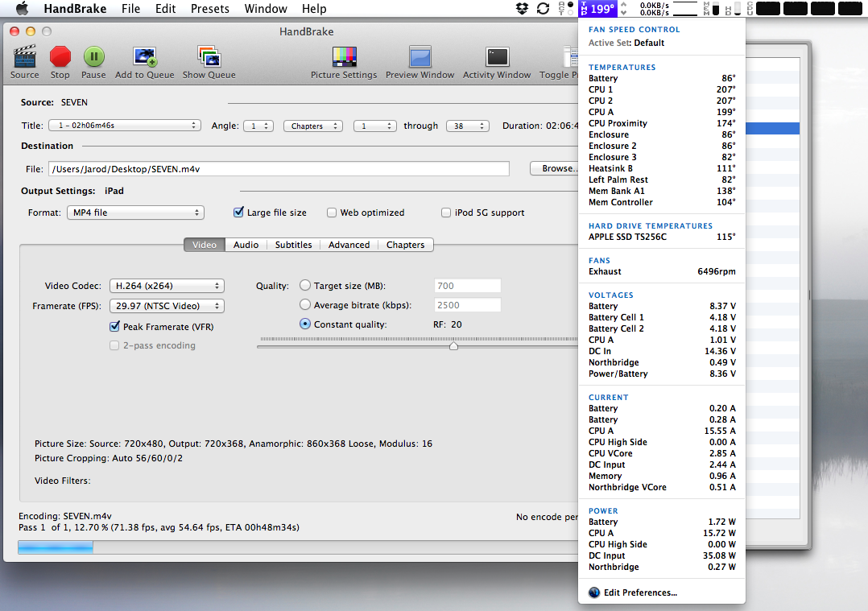Click the sync arrows menu bar icon

pyautogui.click(x=543, y=8)
